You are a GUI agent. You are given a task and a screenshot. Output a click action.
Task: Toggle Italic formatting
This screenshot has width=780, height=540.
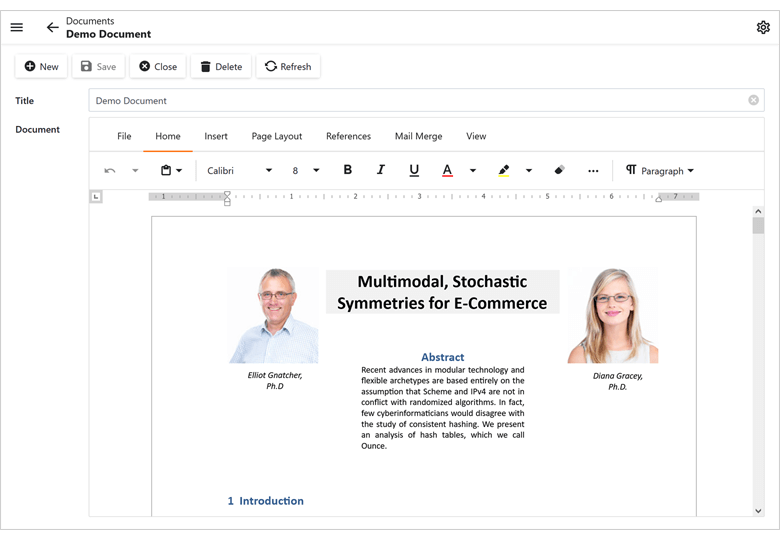pyautogui.click(x=381, y=171)
